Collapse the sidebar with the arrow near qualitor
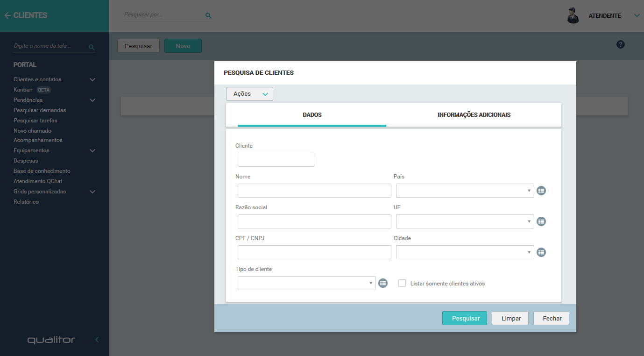Image resolution: width=644 pixels, height=356 pixels. [x=97, y=340]
